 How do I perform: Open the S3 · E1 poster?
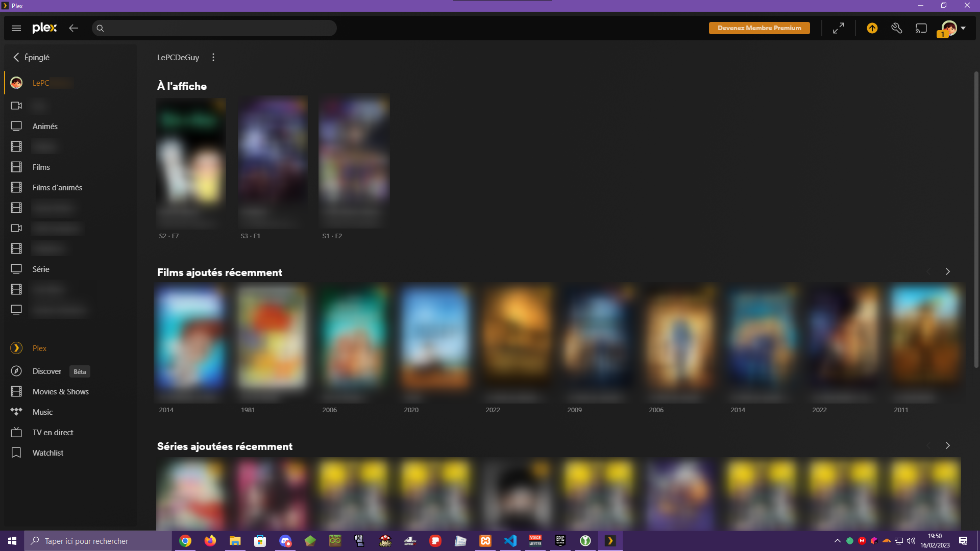[x=273, y=152]
